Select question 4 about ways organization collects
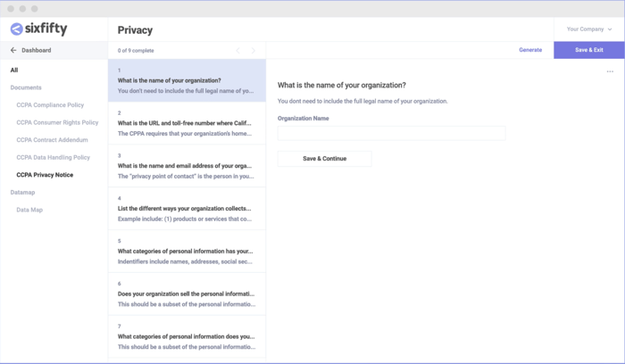The width and height of the screenshot is (625, 364). (x=187, y=208)
